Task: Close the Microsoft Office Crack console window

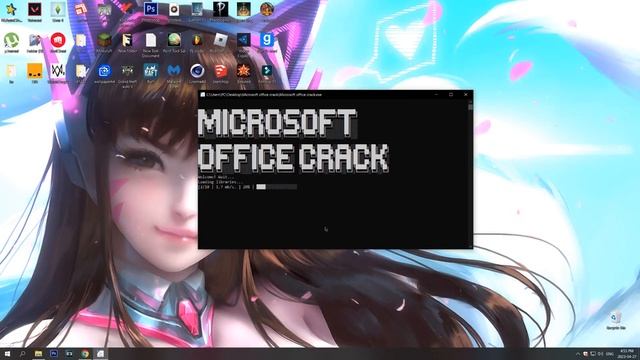Action: point(466,95)
